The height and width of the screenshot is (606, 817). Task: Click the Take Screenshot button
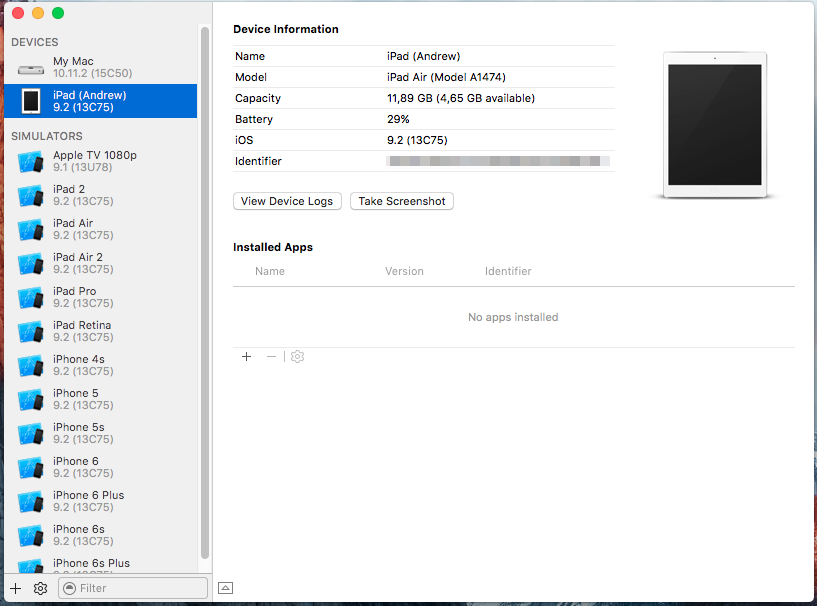[402, 201]
